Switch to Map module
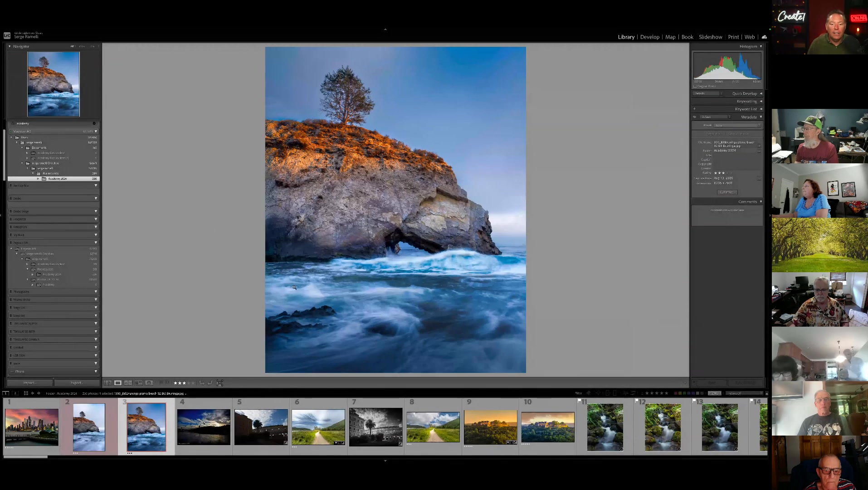Image resolution: width=868 pixels, height=490 pixels. 670,37
